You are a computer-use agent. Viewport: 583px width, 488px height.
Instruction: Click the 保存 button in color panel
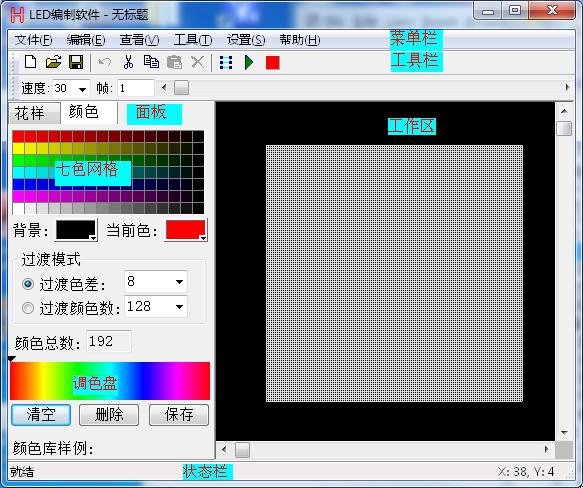pos(179,415)
